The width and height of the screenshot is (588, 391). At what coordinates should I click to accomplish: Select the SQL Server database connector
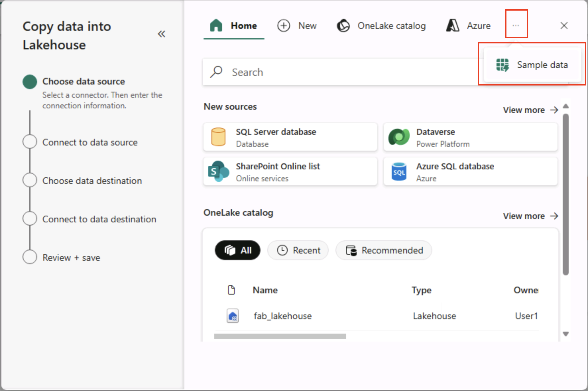pyautogui.click(x=290, y=137)
